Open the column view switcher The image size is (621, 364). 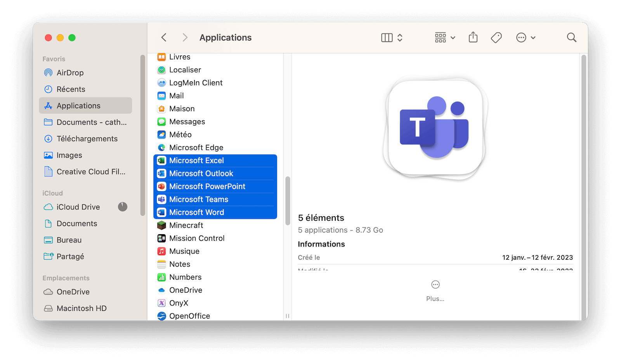click(392, 38)
